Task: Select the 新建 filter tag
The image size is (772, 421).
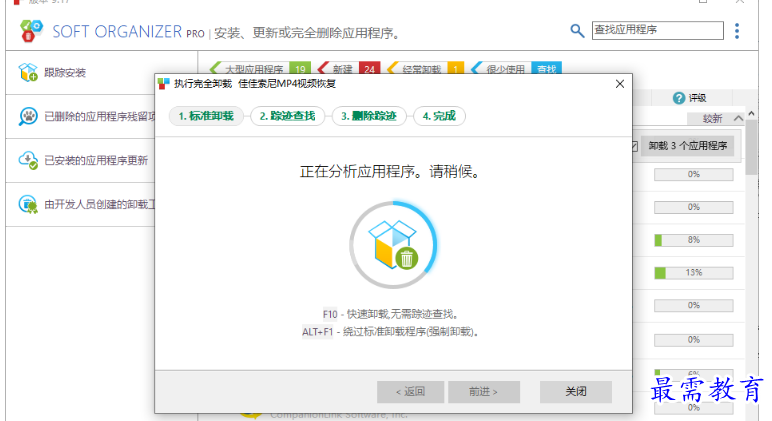Action: 349,68
